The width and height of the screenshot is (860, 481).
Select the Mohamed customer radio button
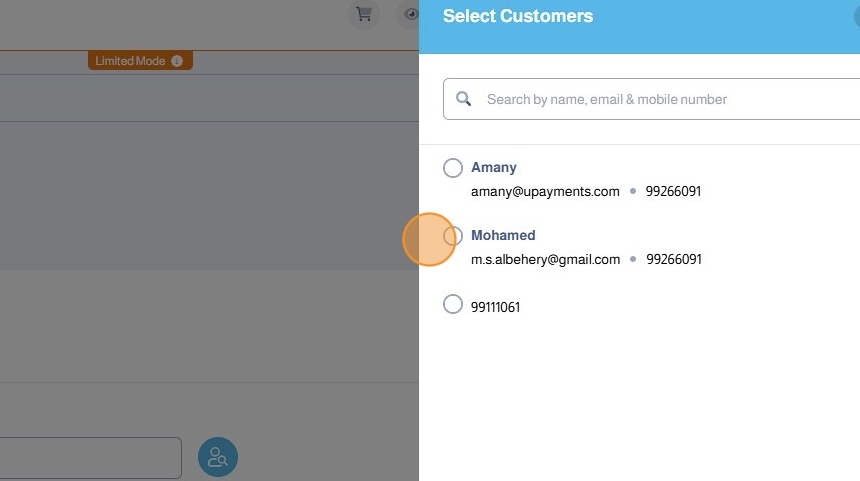(x=453, y=236)
